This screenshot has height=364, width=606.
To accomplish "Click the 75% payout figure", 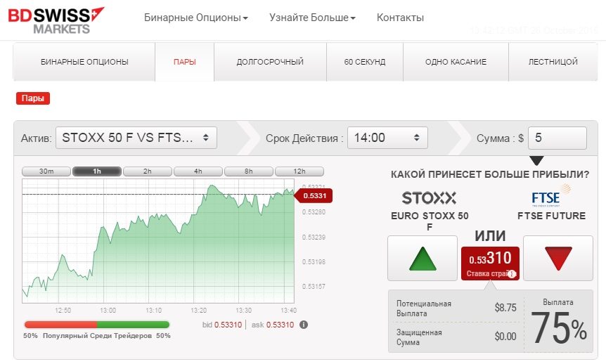I will click(559, 328).
